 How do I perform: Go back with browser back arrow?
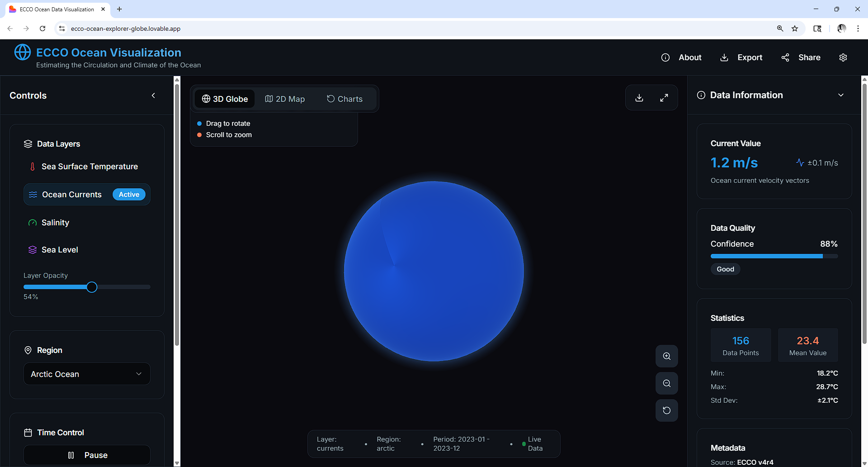(x=10, y=29)
